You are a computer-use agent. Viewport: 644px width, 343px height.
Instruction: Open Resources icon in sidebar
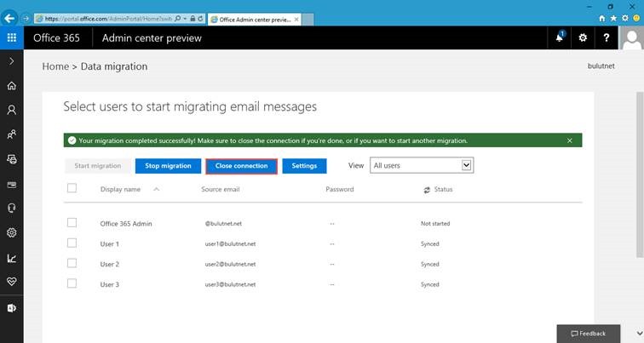click(x=12, y=159)
